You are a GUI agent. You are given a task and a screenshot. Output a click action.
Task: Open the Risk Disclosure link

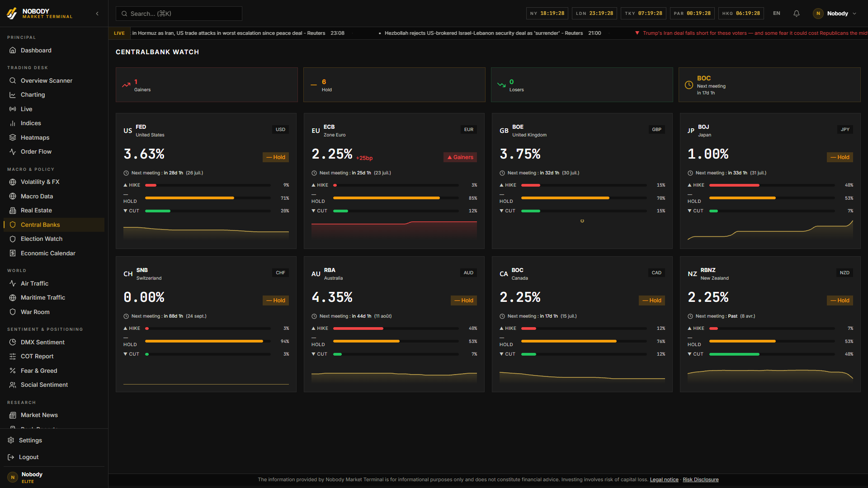(700, 479)
